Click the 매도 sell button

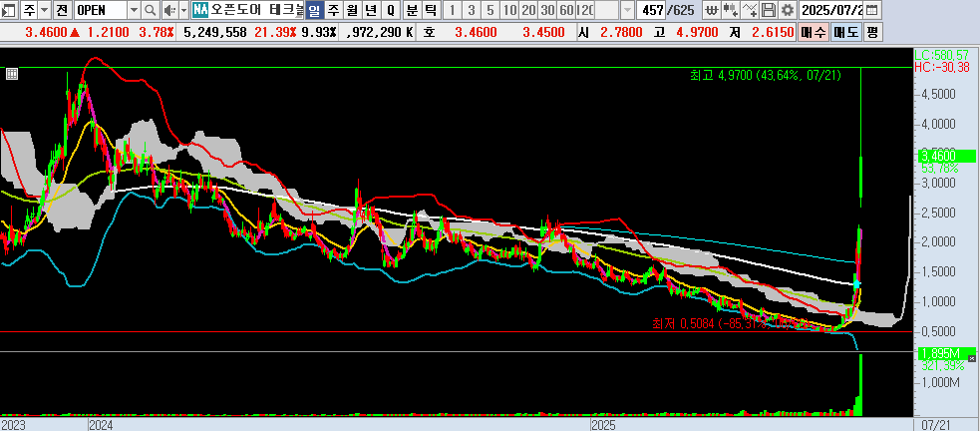[x=846, y=33]
